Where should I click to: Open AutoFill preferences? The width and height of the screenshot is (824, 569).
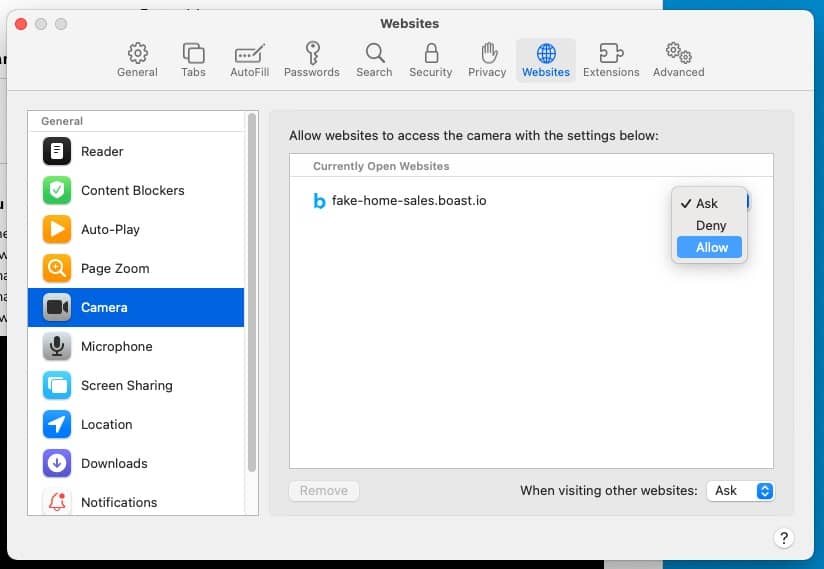(248, 60)
